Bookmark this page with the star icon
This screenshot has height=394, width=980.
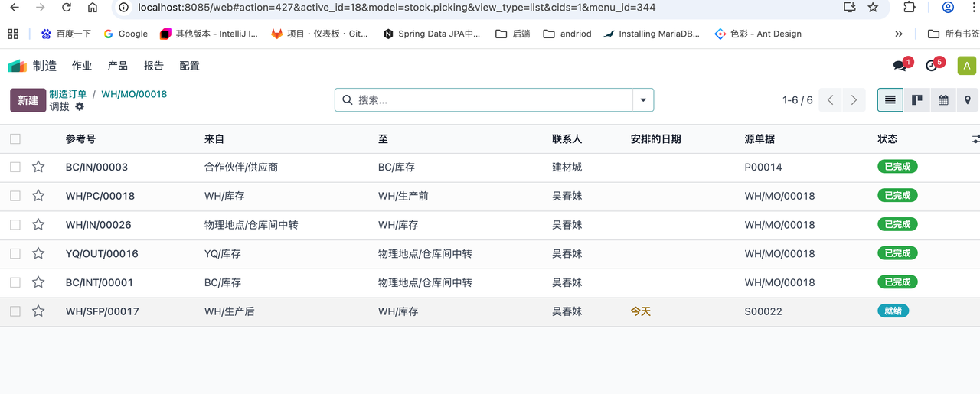[873, 8]
